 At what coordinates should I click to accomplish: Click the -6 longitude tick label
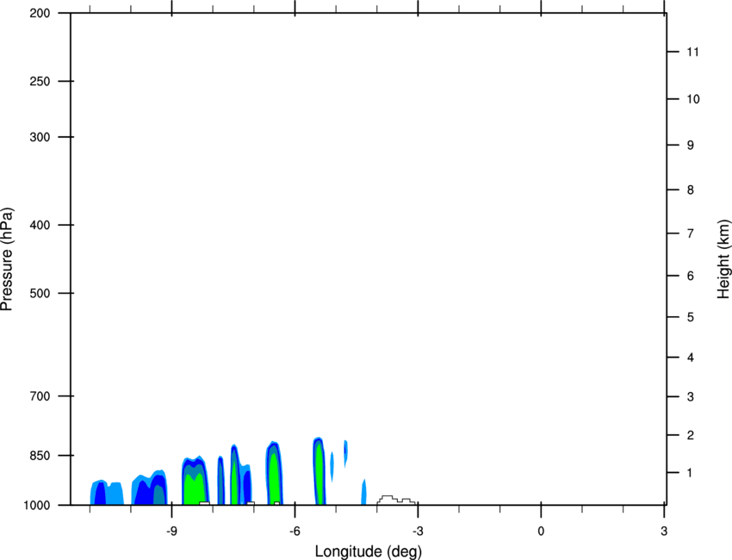coord(295,531)
